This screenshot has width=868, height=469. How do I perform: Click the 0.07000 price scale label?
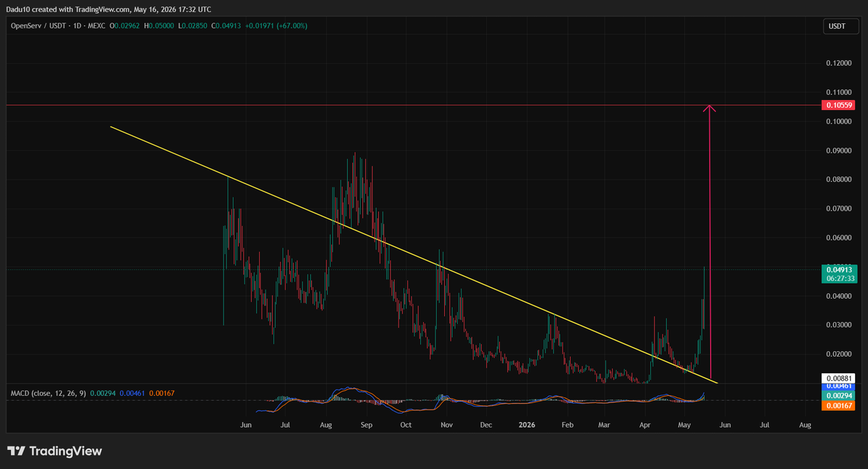click(839, 208)
